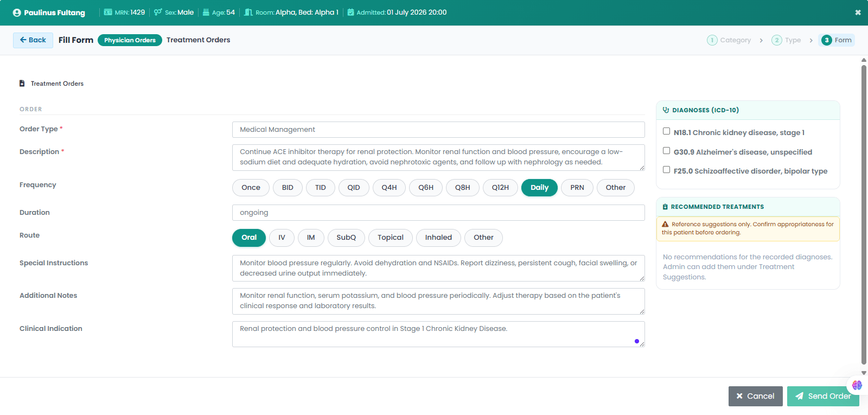Image resolution: width=868 pixels, height=415 pixels.
Task: Cancel the treatment order
Action: click(x=755, y=396)
